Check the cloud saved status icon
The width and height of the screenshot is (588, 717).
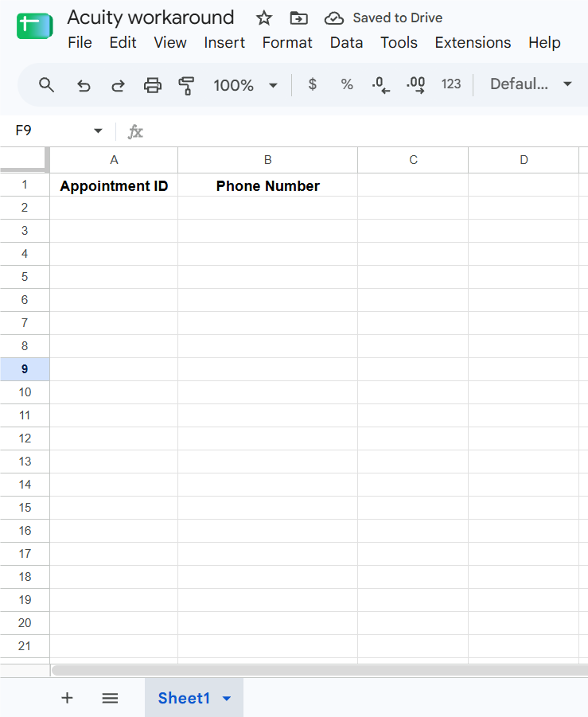(x=333, y=18)
